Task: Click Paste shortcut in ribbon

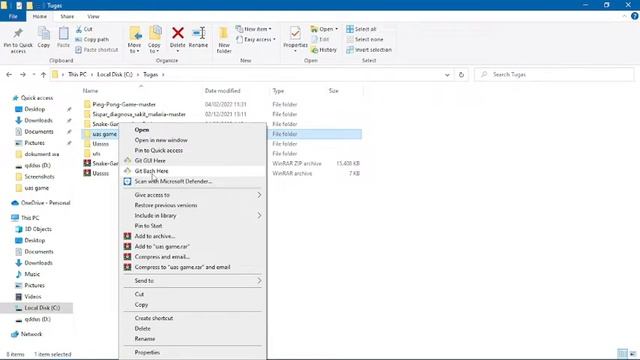Action: click(97, 50)
